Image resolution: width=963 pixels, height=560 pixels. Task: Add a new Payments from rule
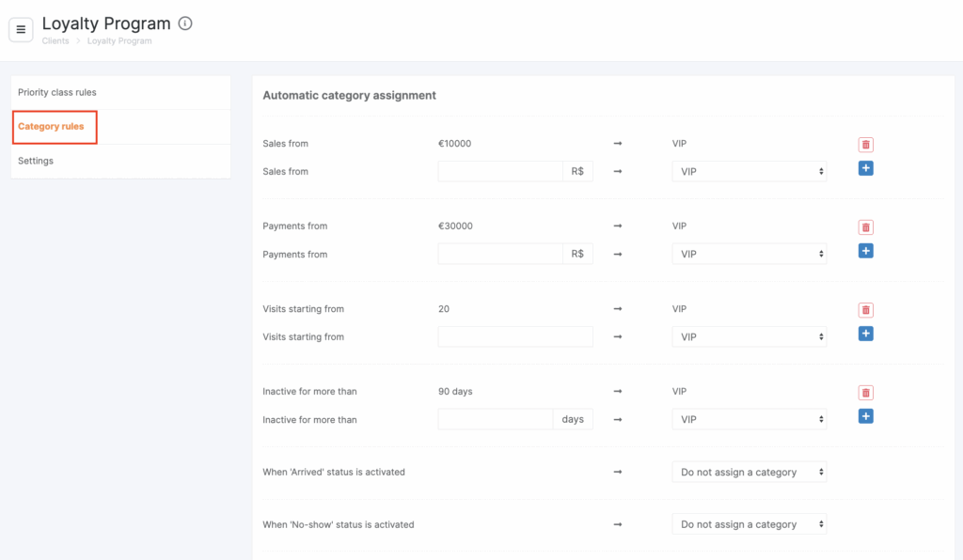(865, 251)
